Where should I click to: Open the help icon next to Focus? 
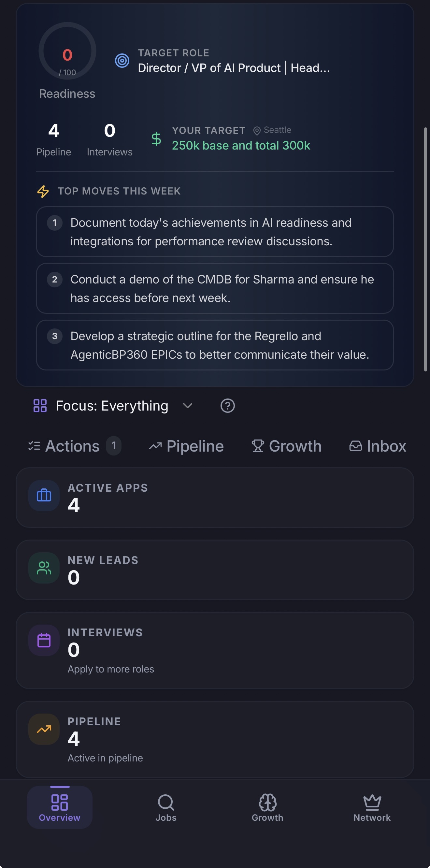(x=228, y=406)
